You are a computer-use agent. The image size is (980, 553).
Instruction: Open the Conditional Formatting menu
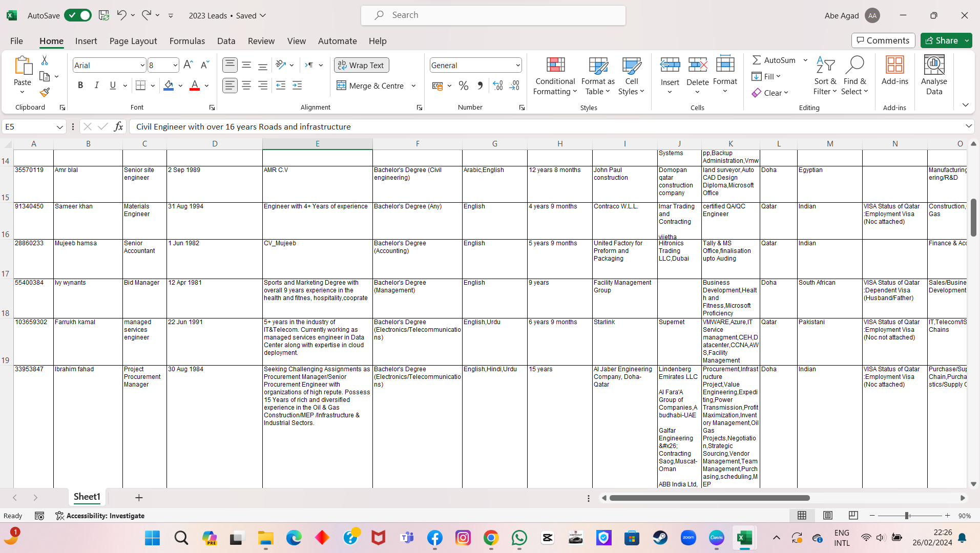pyautogui.click(x=555, y=76)
